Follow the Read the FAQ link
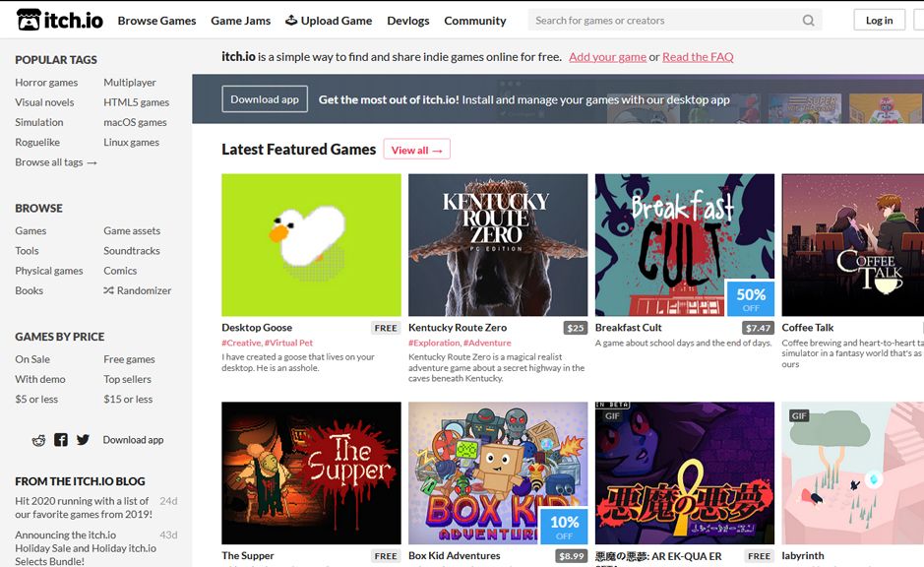Image resolution: width=924 pixels, height=567 pixels. pyautogui.click(x=698, y=57)
